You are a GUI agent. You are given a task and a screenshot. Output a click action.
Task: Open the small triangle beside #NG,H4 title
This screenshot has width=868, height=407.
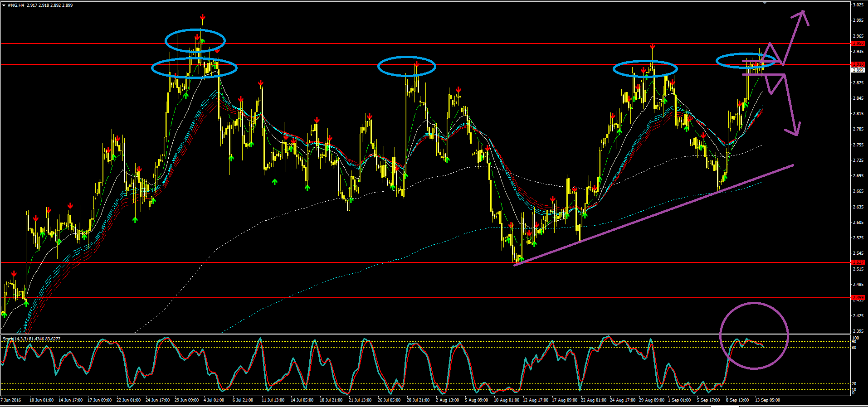pos(4,5)
